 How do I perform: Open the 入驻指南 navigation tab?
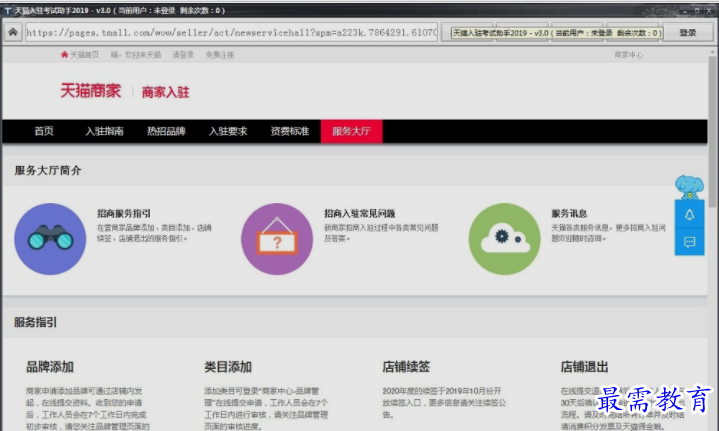(105, 131)
